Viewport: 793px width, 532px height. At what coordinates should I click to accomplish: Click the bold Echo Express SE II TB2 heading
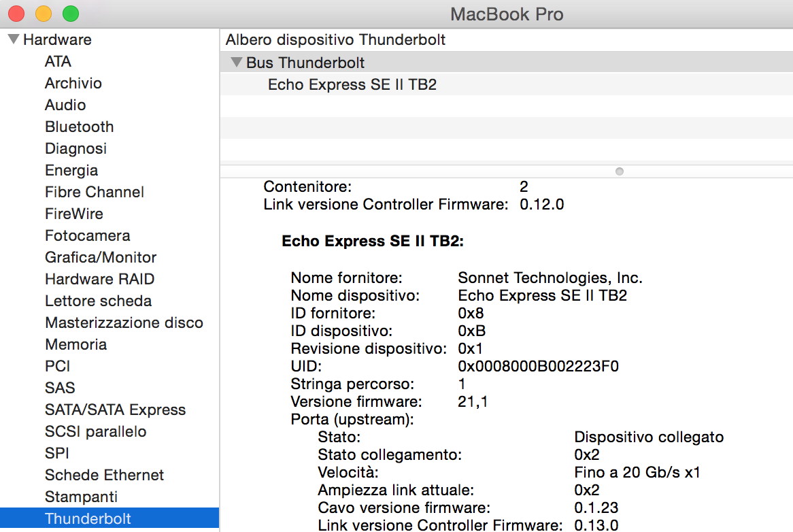(x=373, y=242)
